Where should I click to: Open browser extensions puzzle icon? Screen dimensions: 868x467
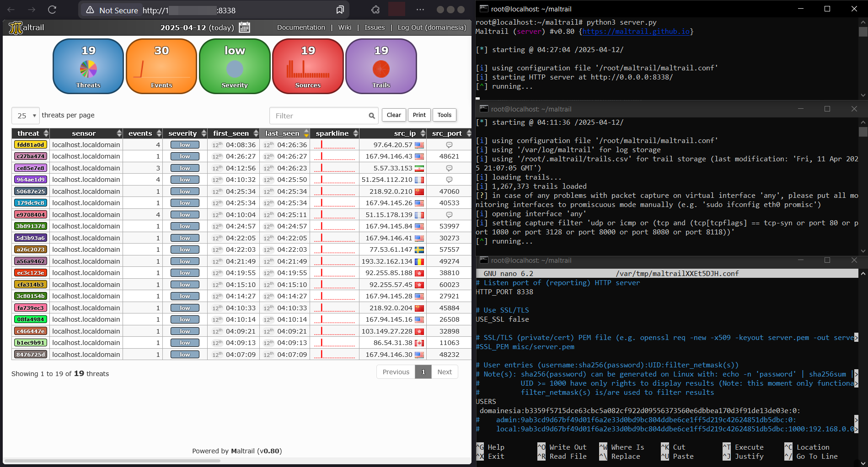coord(375,10)
